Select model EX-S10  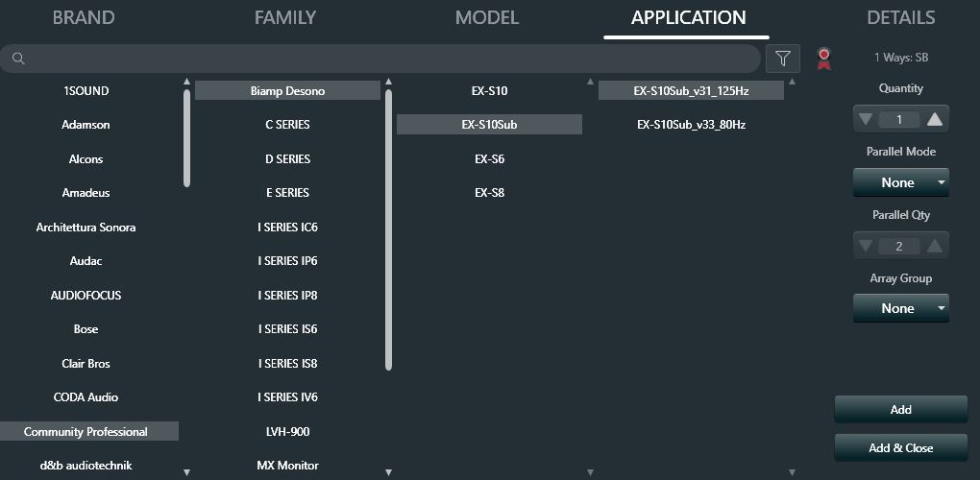tap(489, 90)
